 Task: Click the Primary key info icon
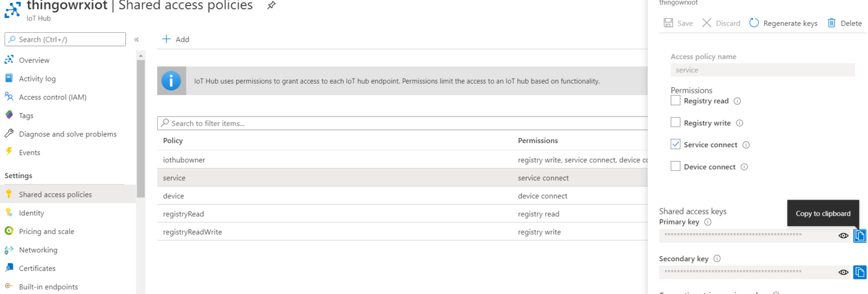pos(708,222)
